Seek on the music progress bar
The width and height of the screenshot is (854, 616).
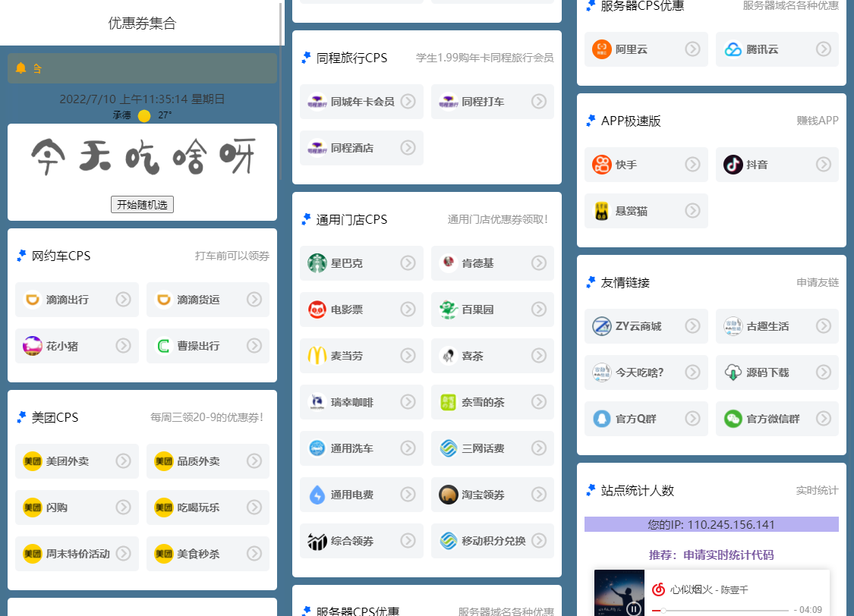[x=720, y=610]
